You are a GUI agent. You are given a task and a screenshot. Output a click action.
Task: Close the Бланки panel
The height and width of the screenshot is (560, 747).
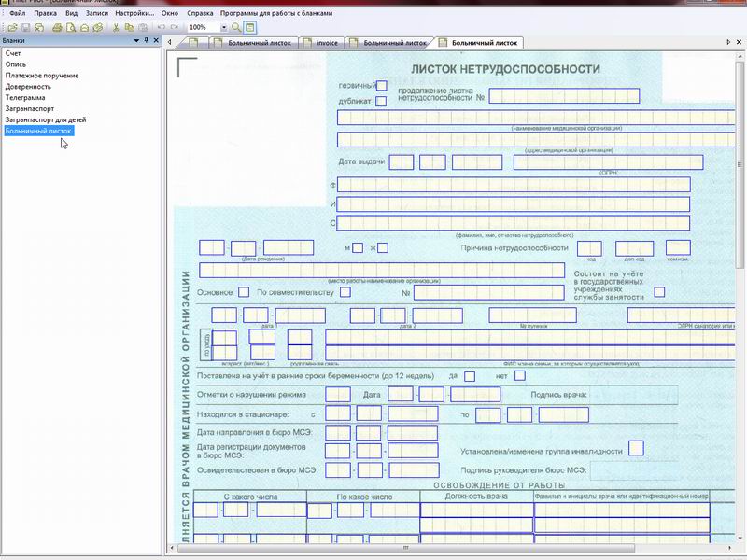click(156, 40)
